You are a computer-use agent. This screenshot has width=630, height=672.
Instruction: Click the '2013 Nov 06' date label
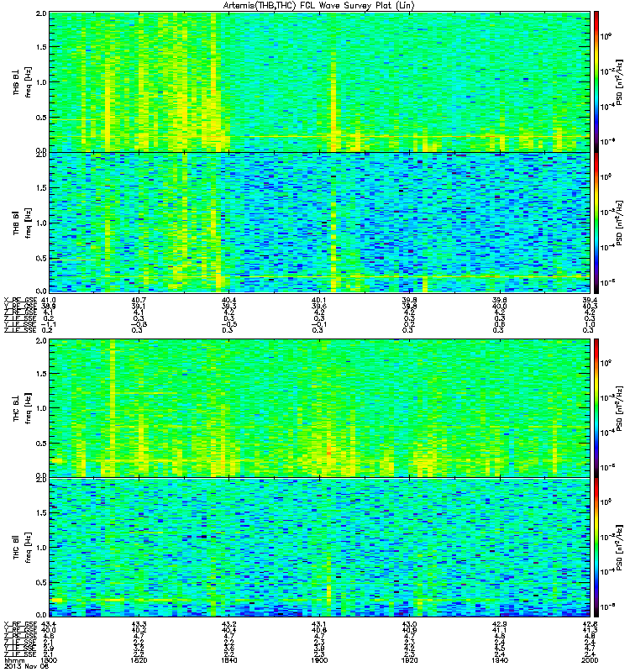click(27, 666)
